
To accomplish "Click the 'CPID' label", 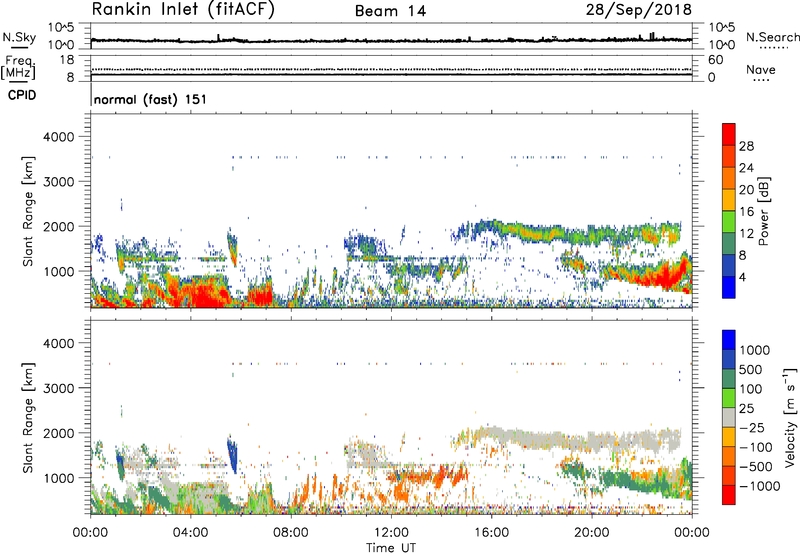I will (x=22, y=95).
